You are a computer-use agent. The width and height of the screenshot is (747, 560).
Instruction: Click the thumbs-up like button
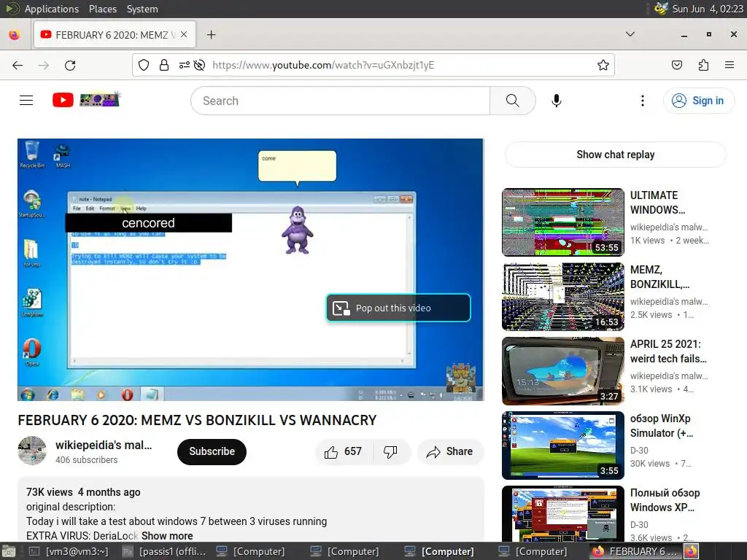point(343,451)
